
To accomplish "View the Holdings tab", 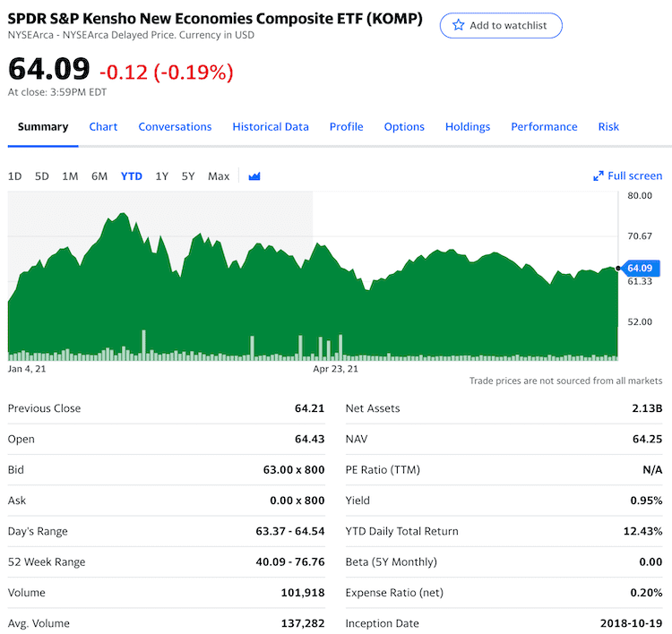I will (468, 127).
